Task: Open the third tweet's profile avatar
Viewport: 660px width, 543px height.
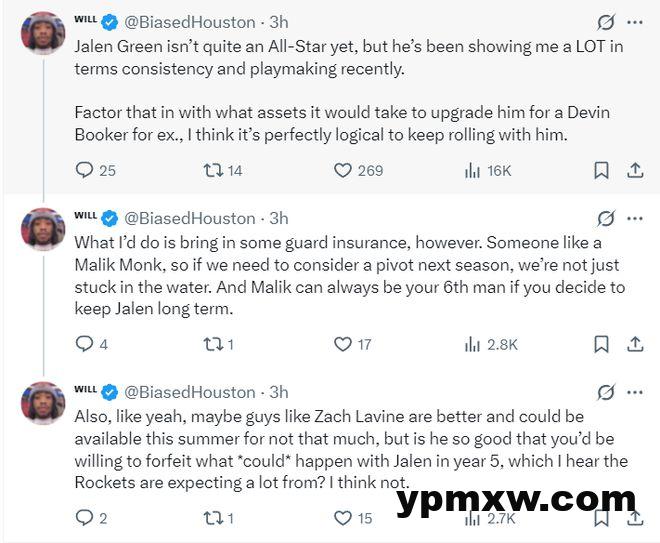Action: (43, 403)
